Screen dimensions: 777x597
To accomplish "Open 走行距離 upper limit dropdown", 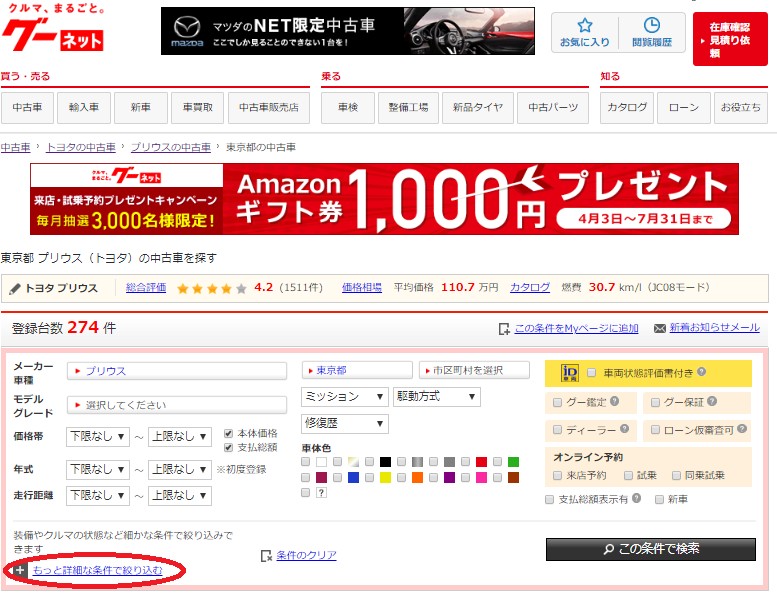I will click(x=180, y=495).
